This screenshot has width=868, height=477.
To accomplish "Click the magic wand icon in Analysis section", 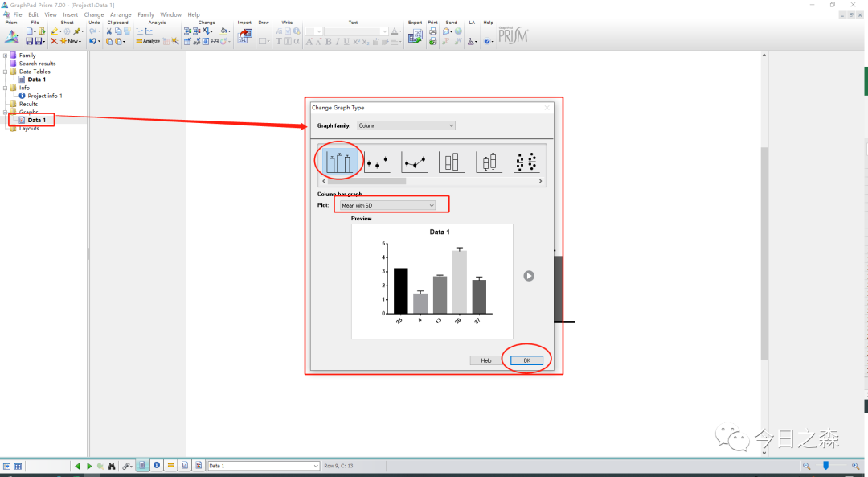I will (x=175, y=41).
